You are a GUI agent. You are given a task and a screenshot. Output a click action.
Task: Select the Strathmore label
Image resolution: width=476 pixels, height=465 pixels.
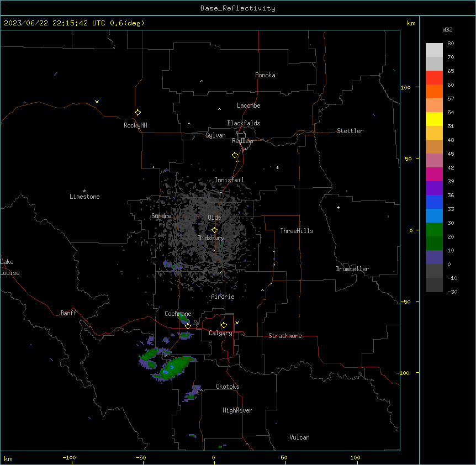click(285, 336)
